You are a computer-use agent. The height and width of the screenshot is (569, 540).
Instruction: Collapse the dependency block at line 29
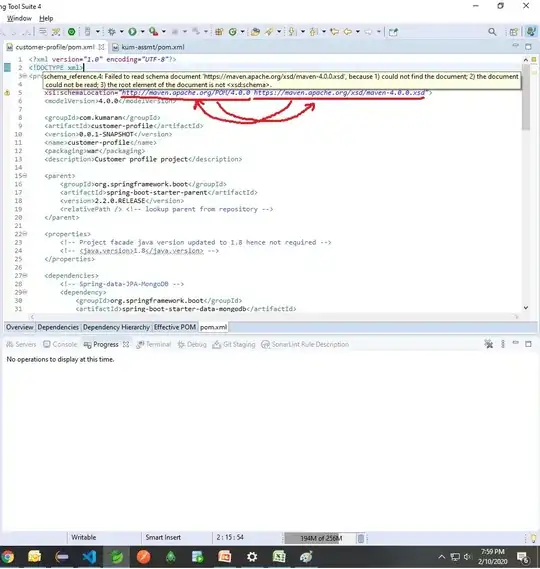pyautogui.click(x=25, y=292)
